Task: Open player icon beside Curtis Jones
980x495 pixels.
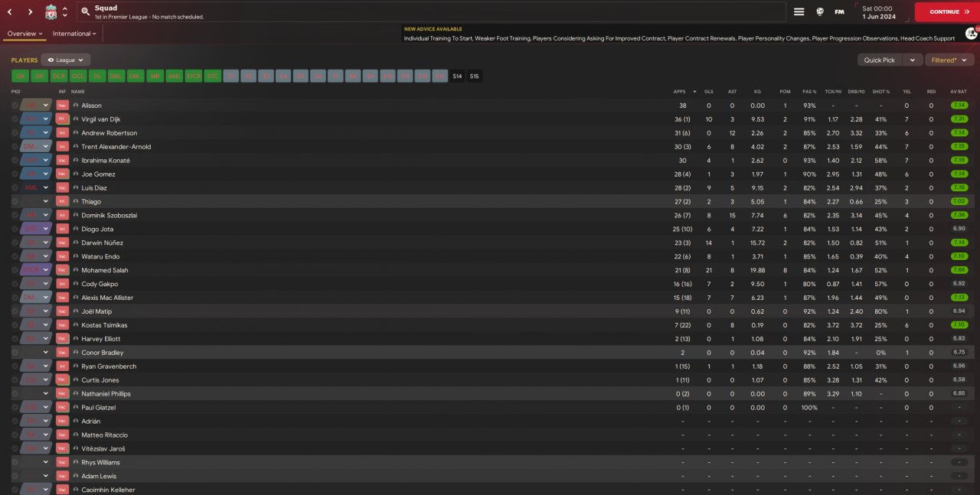Action: (x=76, y=380)
